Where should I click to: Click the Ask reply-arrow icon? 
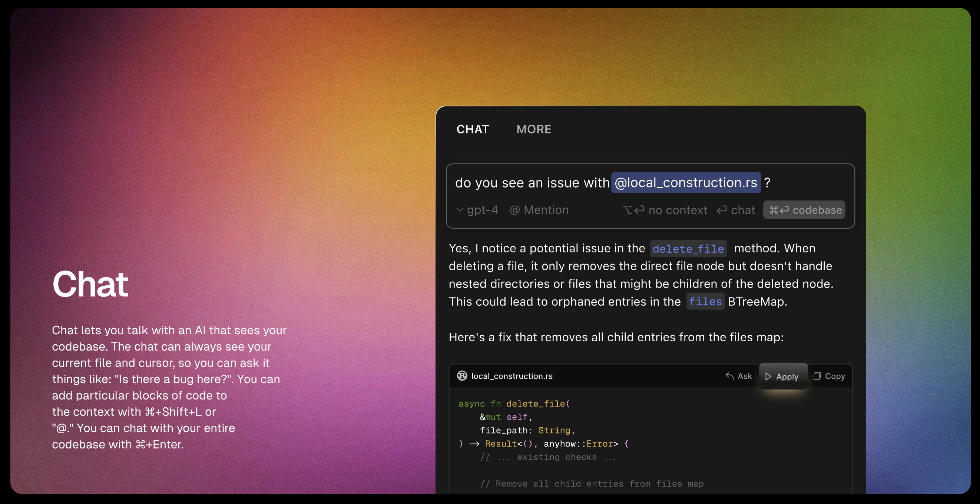click(x=729, y=376)
